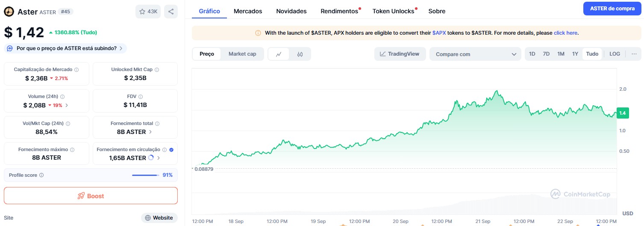Expand circulating supply 1,65B ASTER chevron

159,158
